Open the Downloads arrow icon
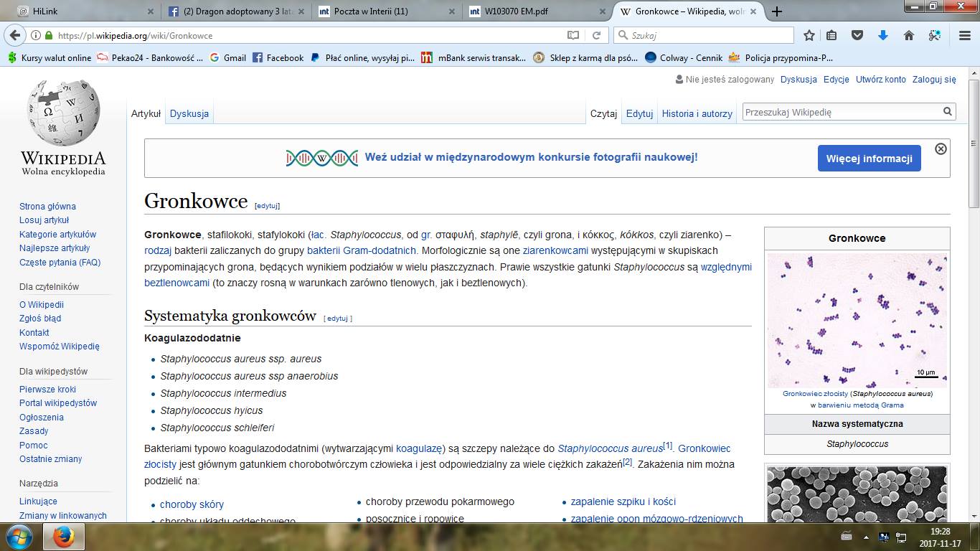 click(883, 35)
